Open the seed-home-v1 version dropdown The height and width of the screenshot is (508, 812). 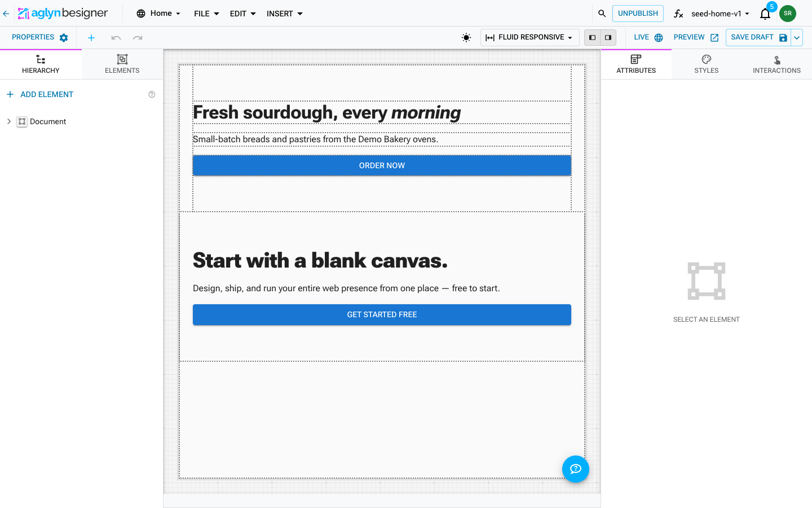click(x=720, y=14)
